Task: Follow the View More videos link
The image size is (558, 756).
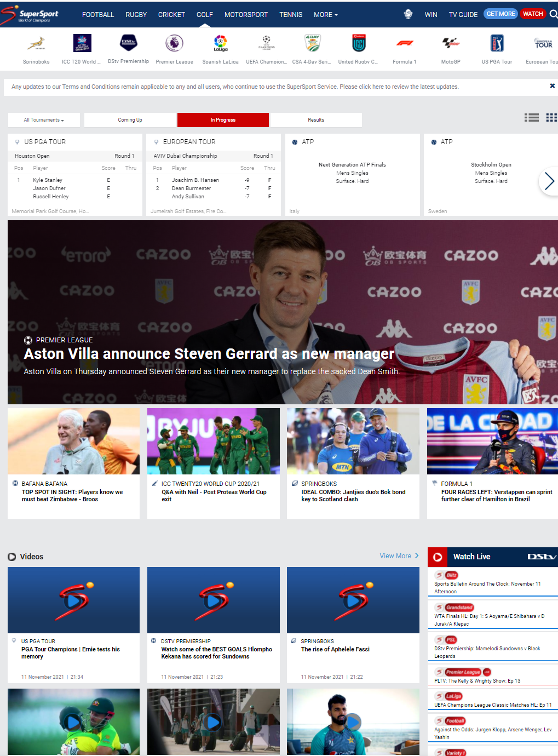Action: [x=399, y=555]
